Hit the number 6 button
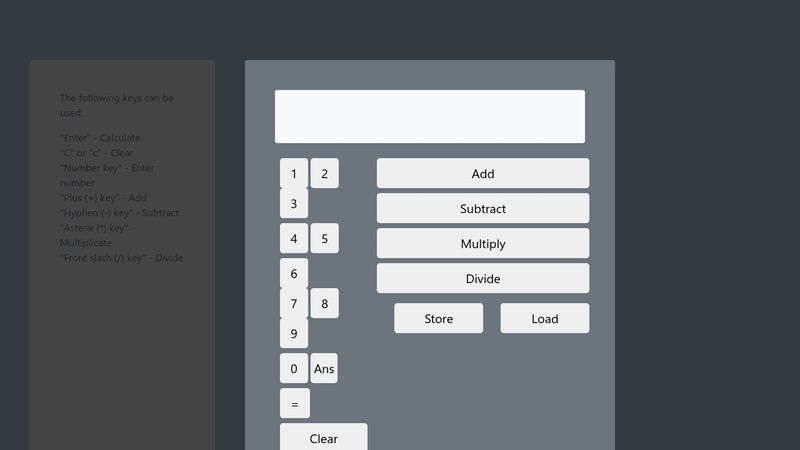Viewport: 800px width, 450px height. click(x=293, y=274)
